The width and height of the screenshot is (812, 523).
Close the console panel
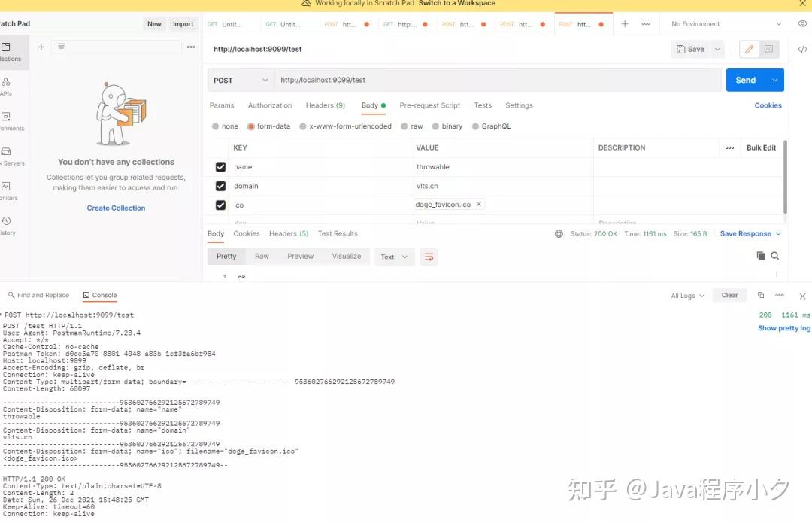[x=803, y=296]
